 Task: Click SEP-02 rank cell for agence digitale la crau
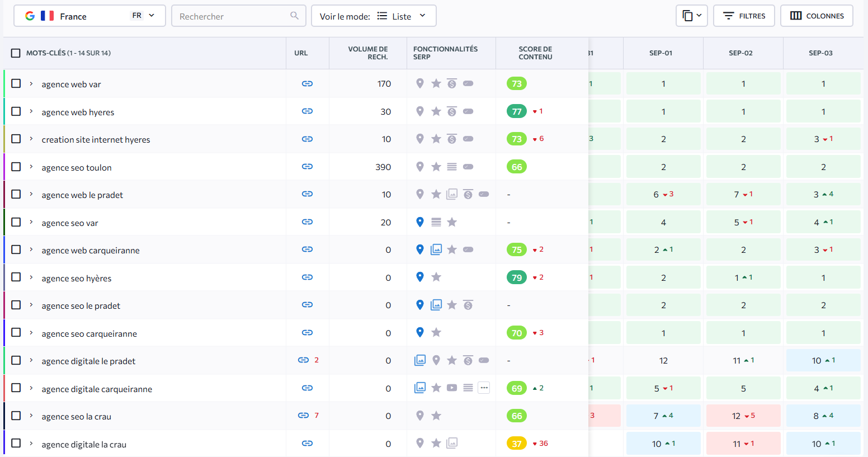743,444
